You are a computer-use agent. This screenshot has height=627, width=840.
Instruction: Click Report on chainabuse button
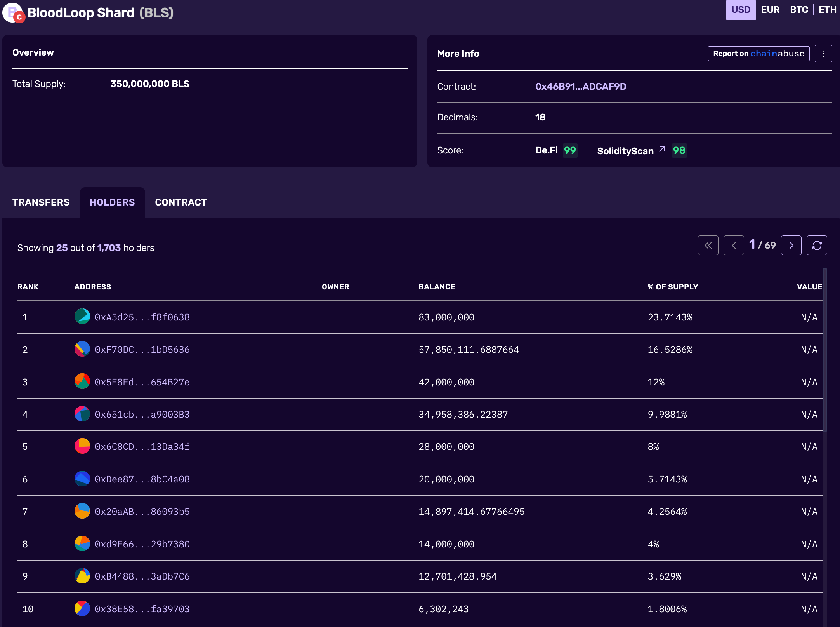tap(758, 54)
